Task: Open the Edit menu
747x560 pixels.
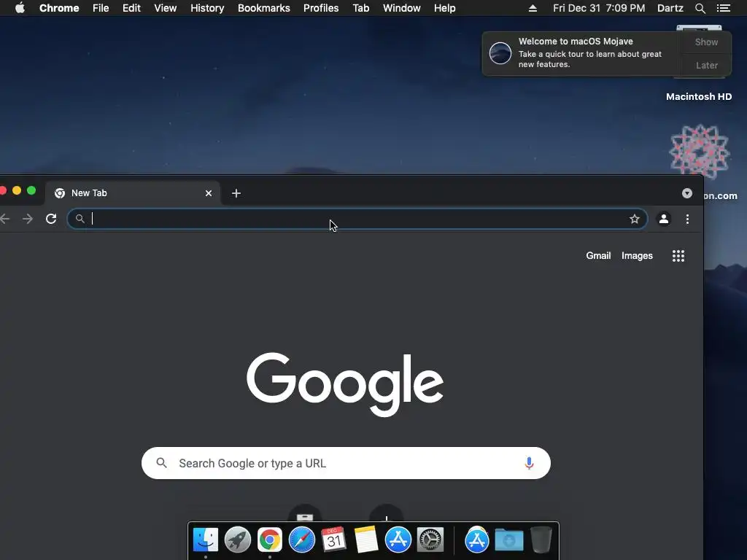Action: 131,8
